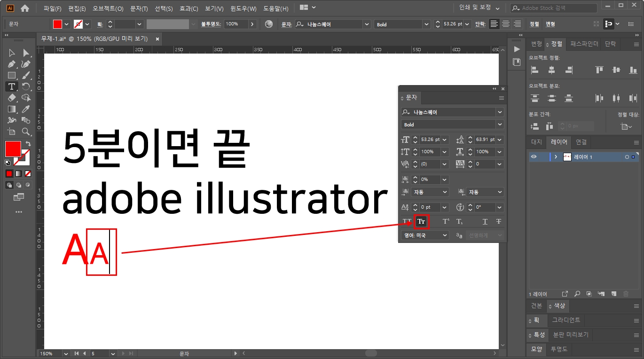Toggle Superscript in Character panel
The image size is (644, 359).
(446, 221)
